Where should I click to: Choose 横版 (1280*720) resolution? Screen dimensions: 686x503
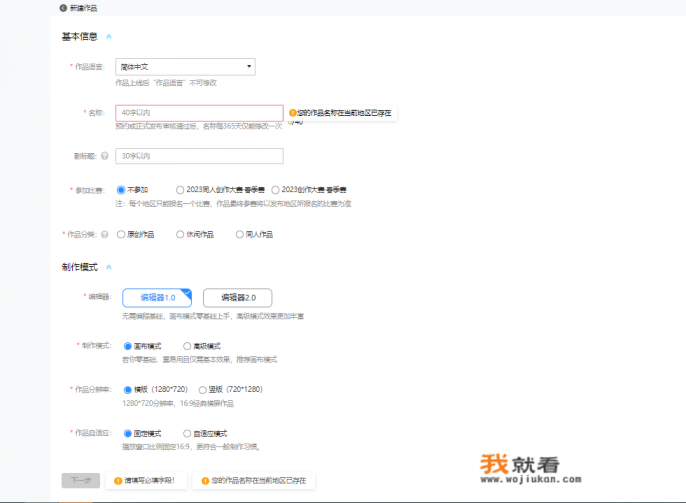coord(128,390)
